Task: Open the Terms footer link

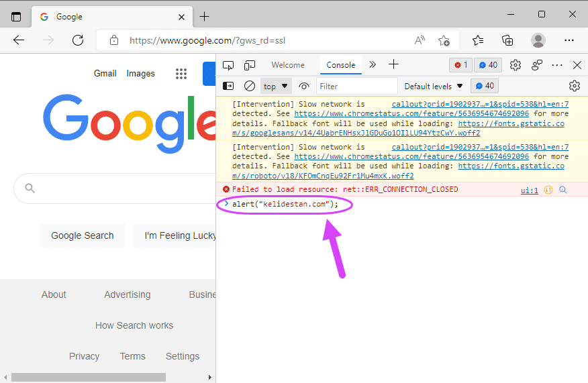Action: (x=132, y=356)
